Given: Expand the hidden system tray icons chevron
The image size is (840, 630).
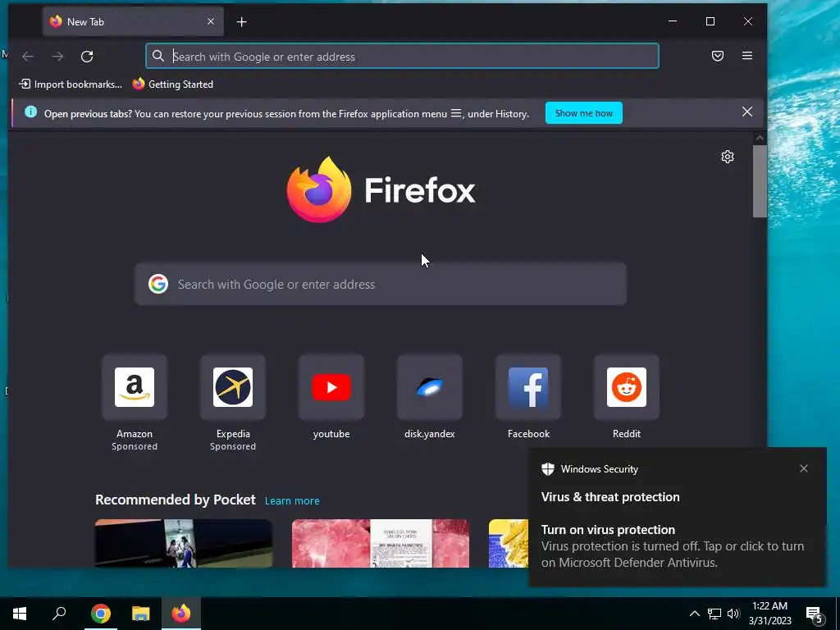Looking at the screenshot, I should [x=694, y=614].
